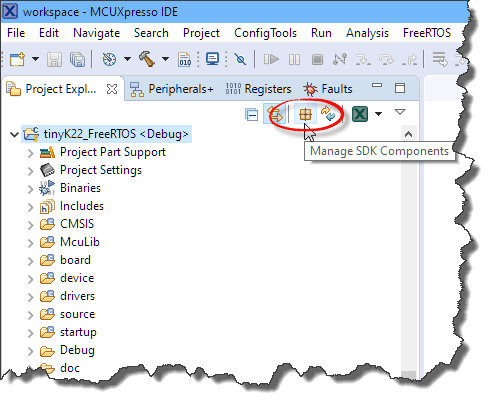Screen dimensions: 498x406
Task: Open the Edit menu
Action: [x=49, y=33]
